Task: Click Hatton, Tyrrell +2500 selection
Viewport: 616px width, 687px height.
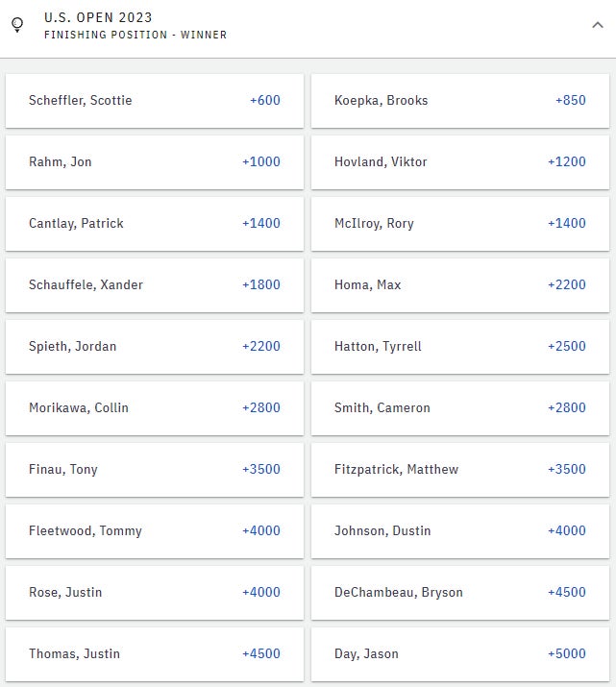Action: [x=459, y=347]
